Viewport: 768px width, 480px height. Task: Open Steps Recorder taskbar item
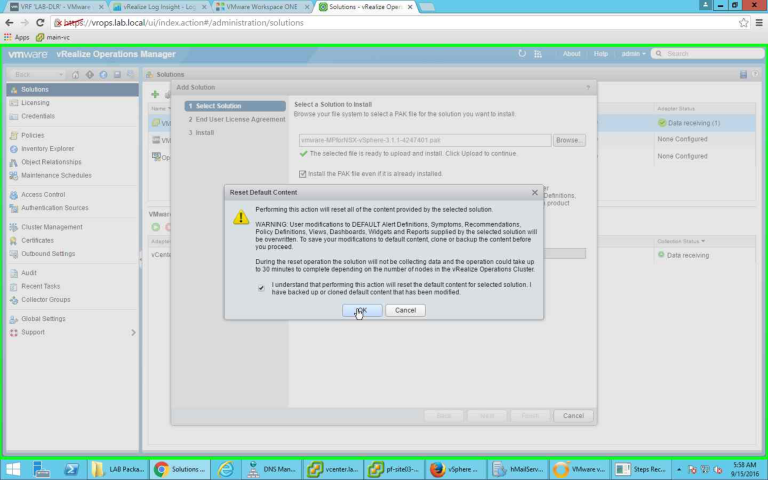[640, 469]
